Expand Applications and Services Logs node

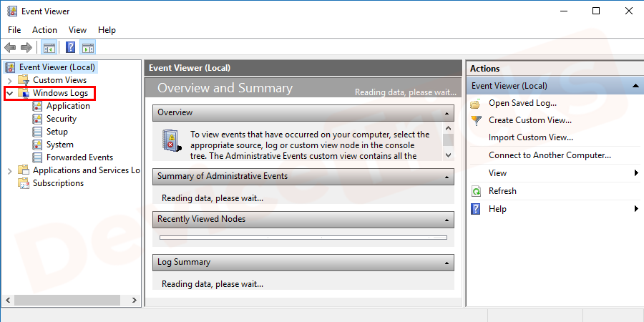click(x=10, y=170)
